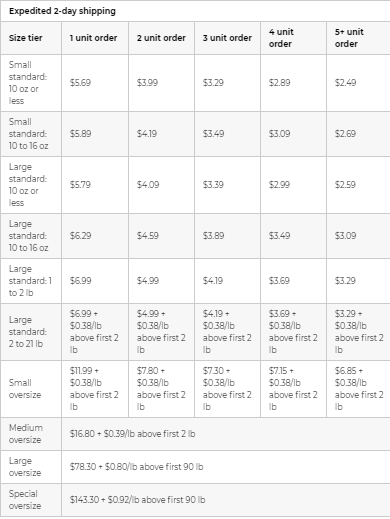Select the '3 unit order' column header

[227, 38]
